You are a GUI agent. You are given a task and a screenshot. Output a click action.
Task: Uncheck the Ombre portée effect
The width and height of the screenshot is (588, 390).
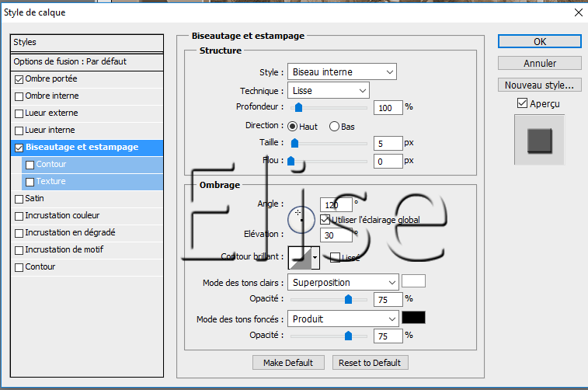pyautogui.click(x=19, y=79)
